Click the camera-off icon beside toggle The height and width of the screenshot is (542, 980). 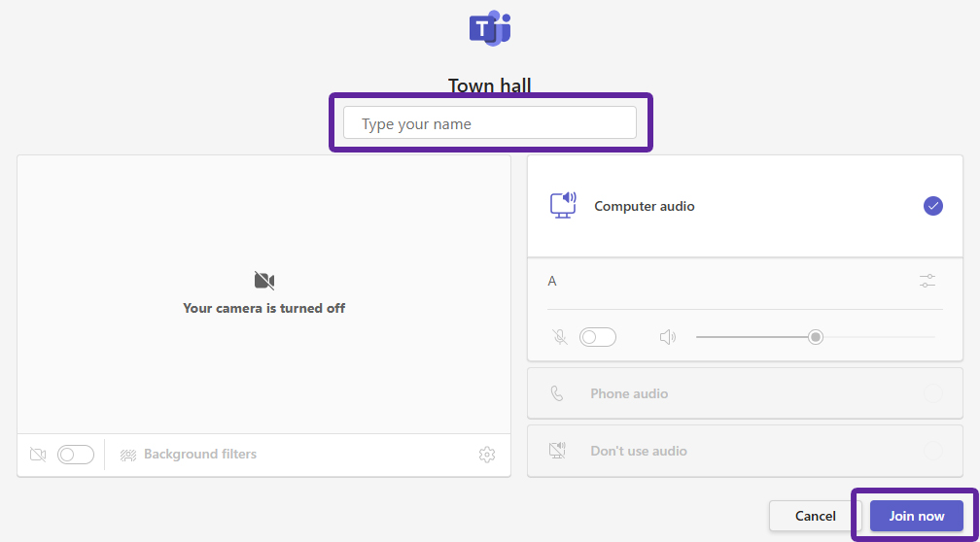coord(38,455)
